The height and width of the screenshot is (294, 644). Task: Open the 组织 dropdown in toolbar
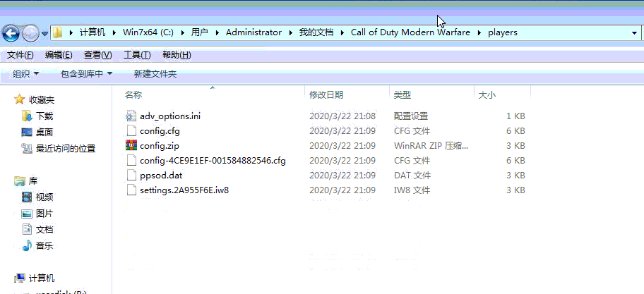point(26,74)
